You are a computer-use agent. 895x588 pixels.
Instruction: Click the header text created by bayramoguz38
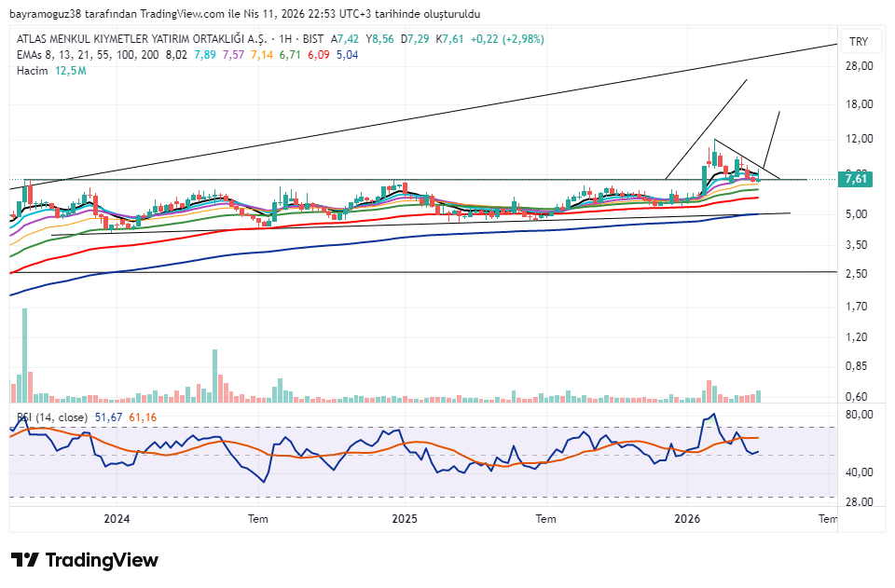point(245,14)
